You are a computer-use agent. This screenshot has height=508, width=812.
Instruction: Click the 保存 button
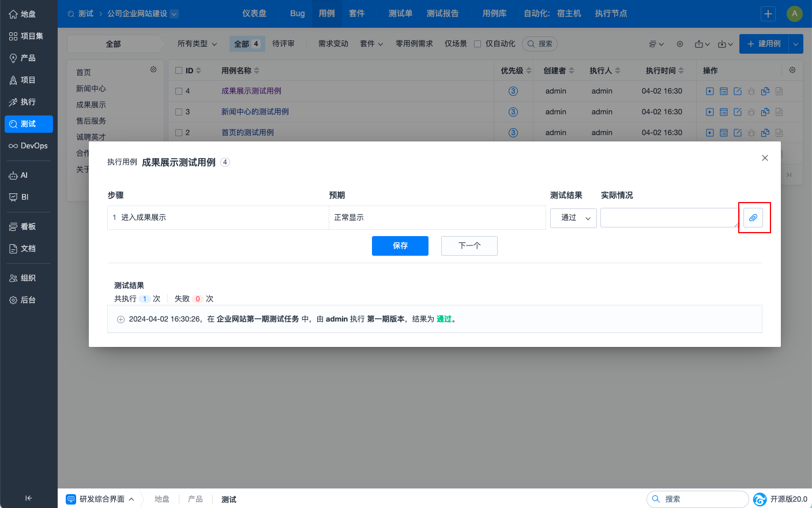click(x=400, y=246)
